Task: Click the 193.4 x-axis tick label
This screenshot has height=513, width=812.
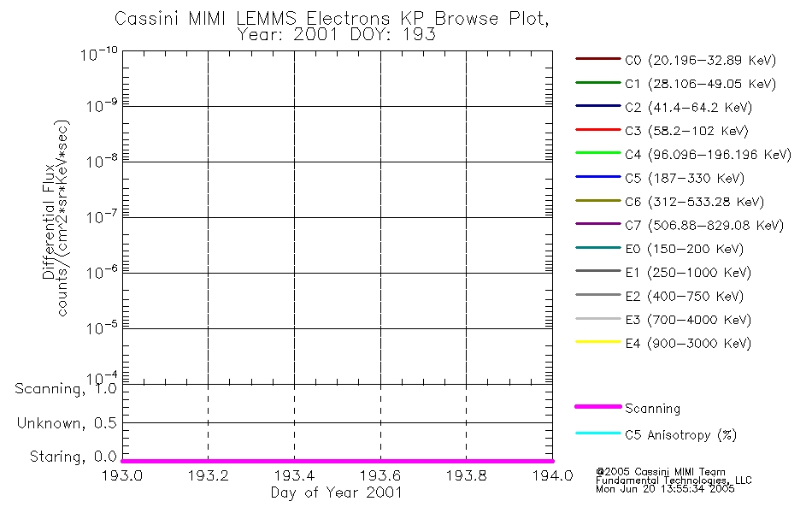Action: 294,475
